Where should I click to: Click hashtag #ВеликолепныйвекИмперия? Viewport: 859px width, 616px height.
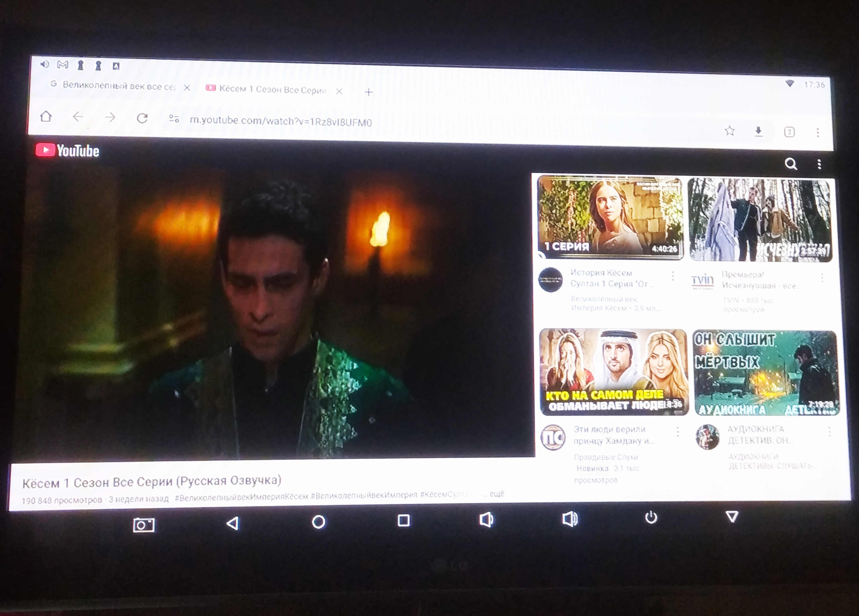[364, 495]
